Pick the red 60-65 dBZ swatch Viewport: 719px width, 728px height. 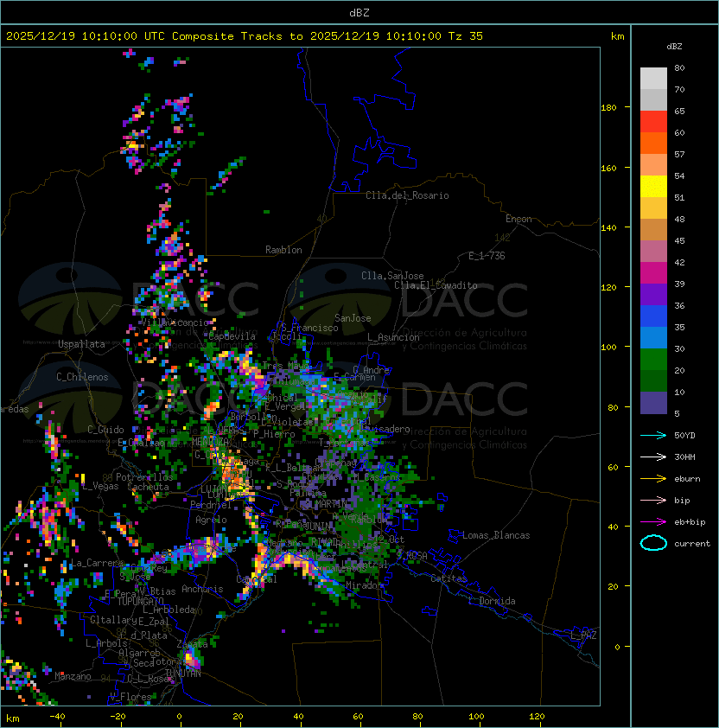653,122
